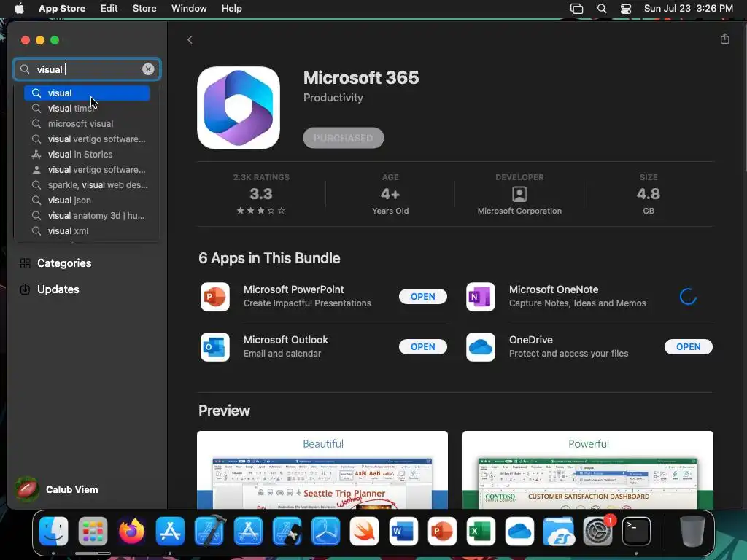The height and width of the screenshot is (560, 747).
Task: Click the Microsoft OneNote bundle icon
Action: point(480,297)
